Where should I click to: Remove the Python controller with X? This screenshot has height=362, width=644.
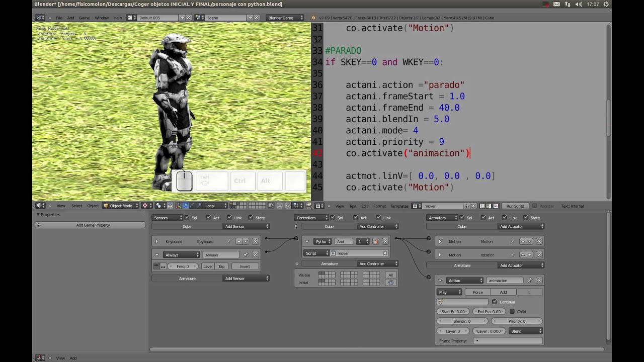pos(385,241)
